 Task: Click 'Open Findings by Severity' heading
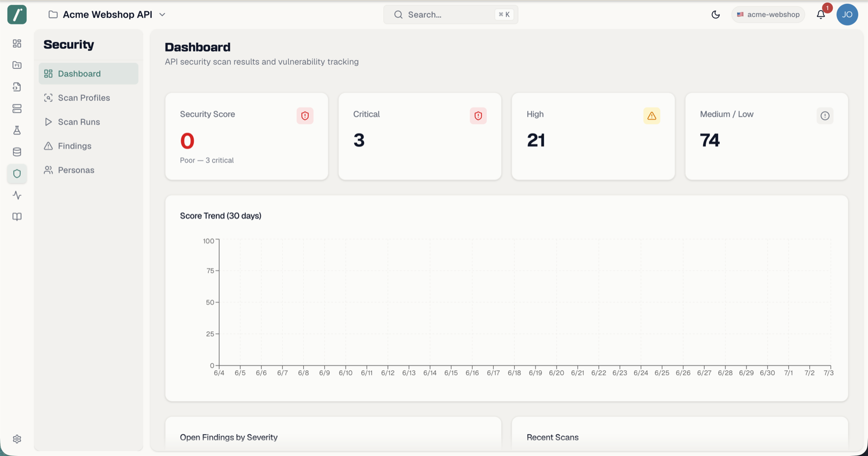(229, 438)
